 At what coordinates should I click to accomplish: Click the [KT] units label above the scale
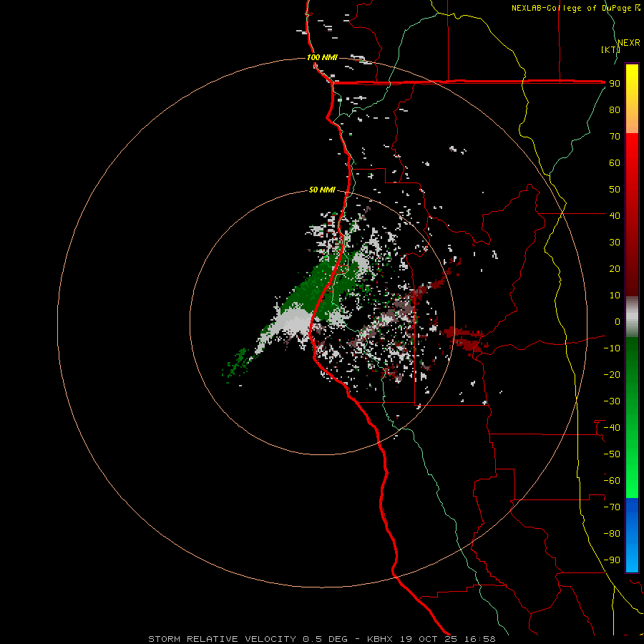610,49
